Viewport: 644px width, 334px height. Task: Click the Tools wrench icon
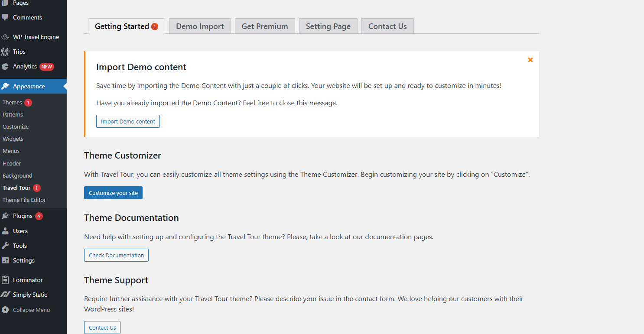tap(5, 246)
